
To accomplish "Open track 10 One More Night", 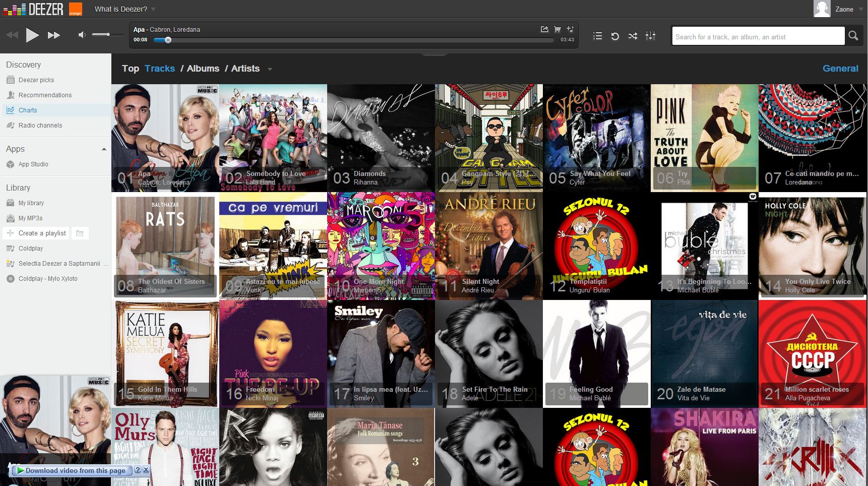I will 381,246.
